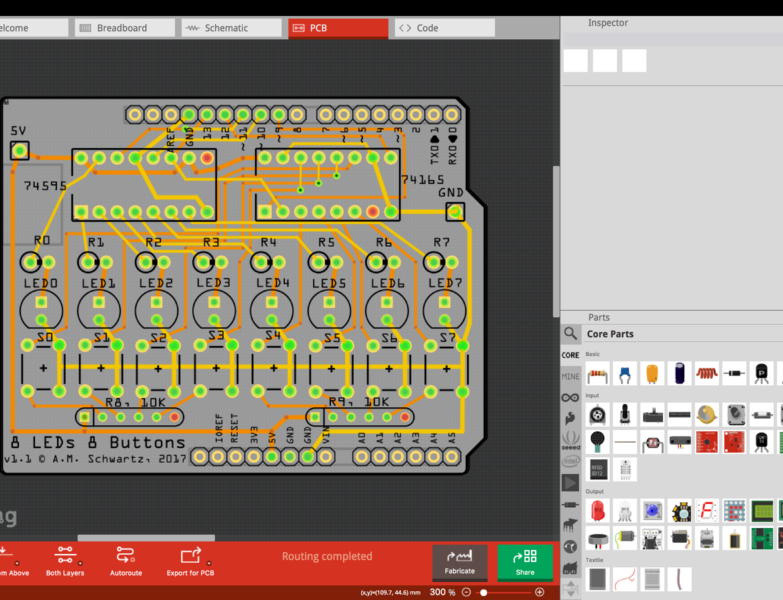The height and width of the screenshot is (600, 783).
Task: Pick the blue ceramic capacitor part
Action: coord(625,373)
